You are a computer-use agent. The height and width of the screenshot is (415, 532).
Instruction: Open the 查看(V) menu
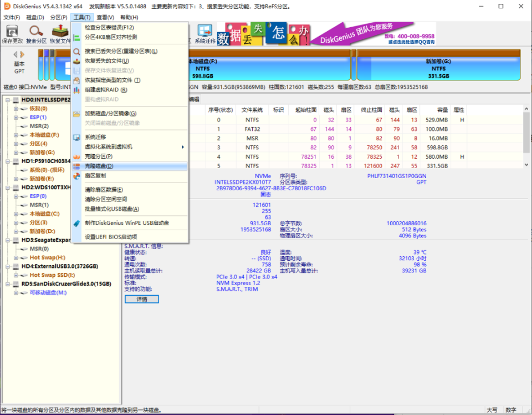click(105, 17)
